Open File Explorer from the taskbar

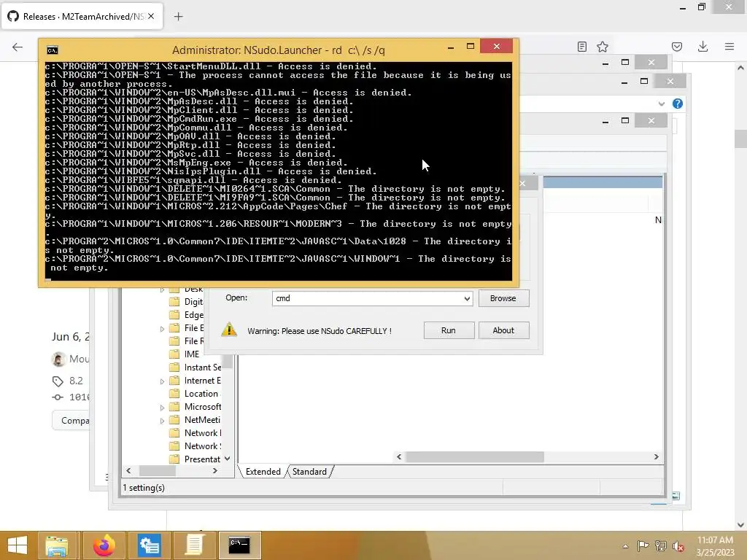coord(57,545)
